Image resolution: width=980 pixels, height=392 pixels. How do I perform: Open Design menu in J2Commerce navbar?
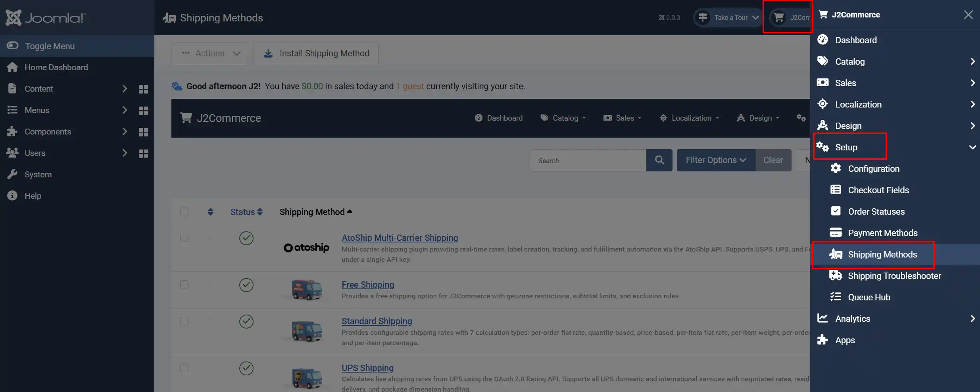[758, 118]
